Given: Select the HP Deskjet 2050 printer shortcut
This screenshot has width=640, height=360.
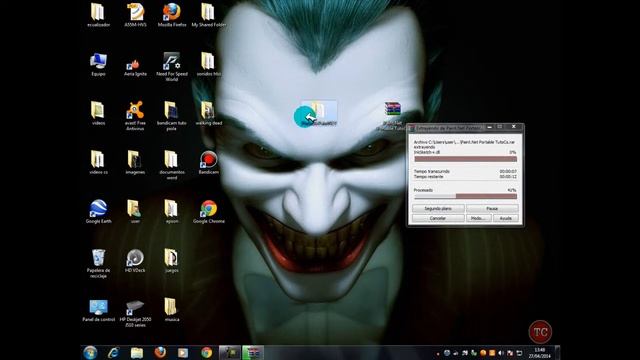Looking at the screenshot, I should pos(135,313).
